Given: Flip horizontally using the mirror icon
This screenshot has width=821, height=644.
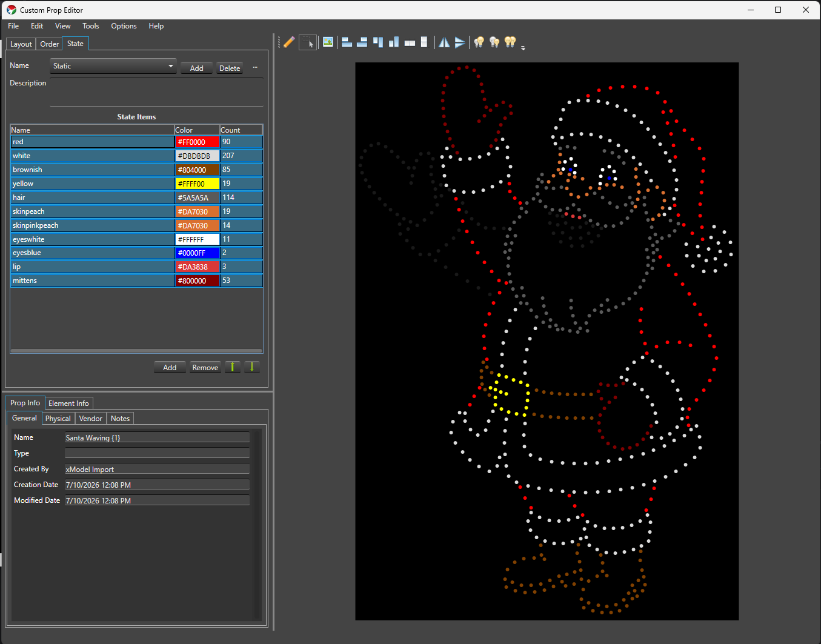Looking at the screenshot, I should coord(444,42).
